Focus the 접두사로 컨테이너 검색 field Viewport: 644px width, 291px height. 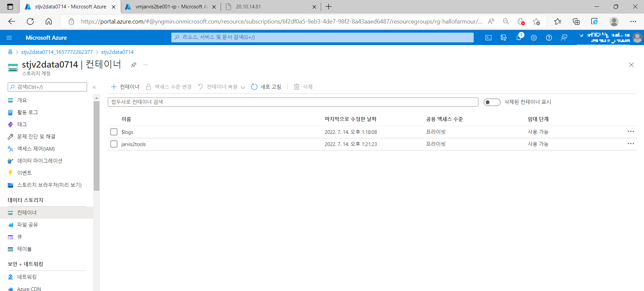293,102
